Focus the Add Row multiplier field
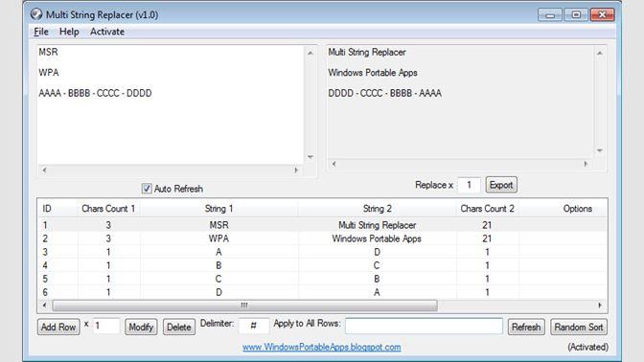 [106, 326]
